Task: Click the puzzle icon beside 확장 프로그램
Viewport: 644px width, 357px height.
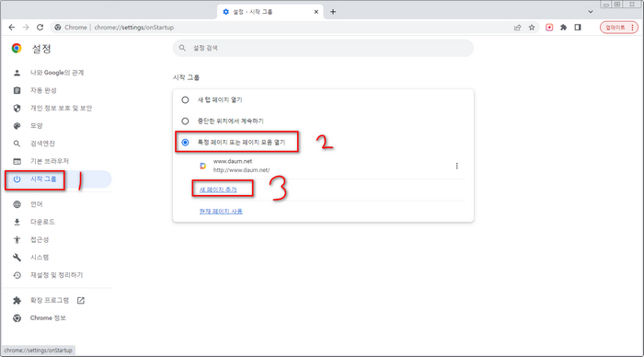Action: [x=17, y=300]
